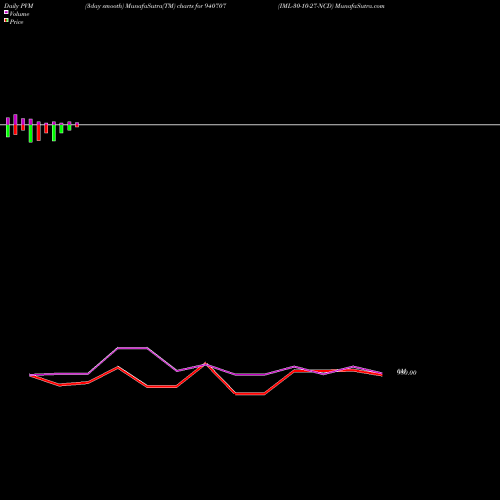The width and height of the screenshot is (500, 500).
Task: Click the '(IML-30-10-27-NCD) MunafaSutra.com' text
Action: click(x=331, y=6)
